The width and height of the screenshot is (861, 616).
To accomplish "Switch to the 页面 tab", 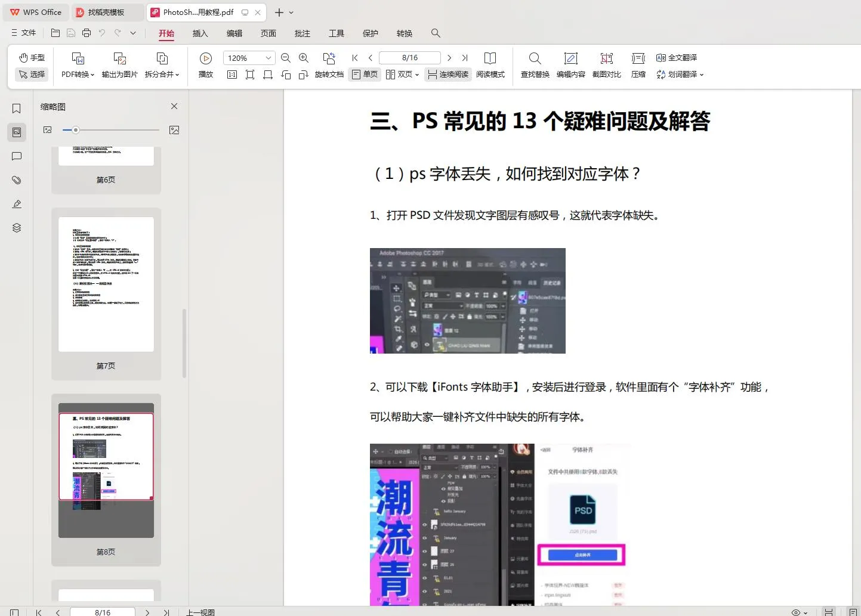I will pyautogui.click(x=269, y=33).
